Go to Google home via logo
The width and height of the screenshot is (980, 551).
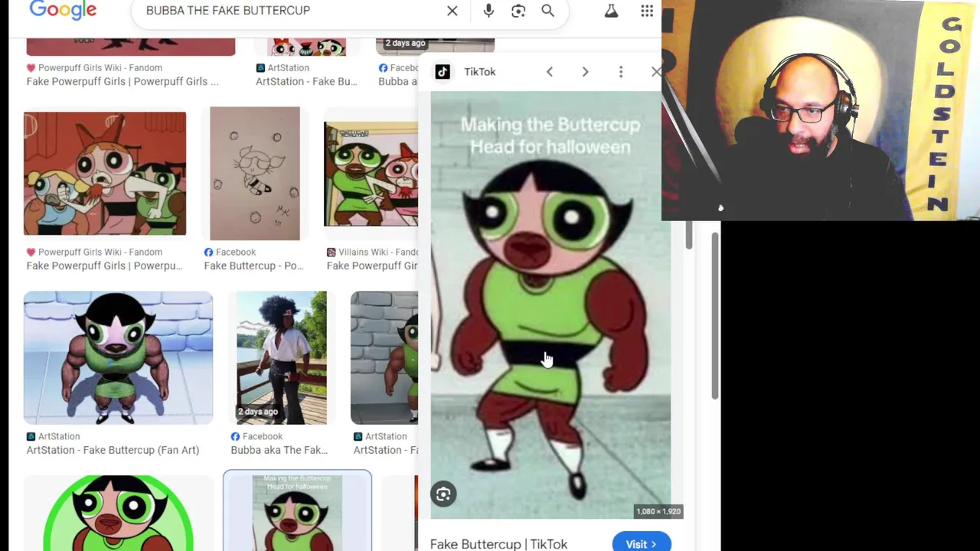point(63,10)
